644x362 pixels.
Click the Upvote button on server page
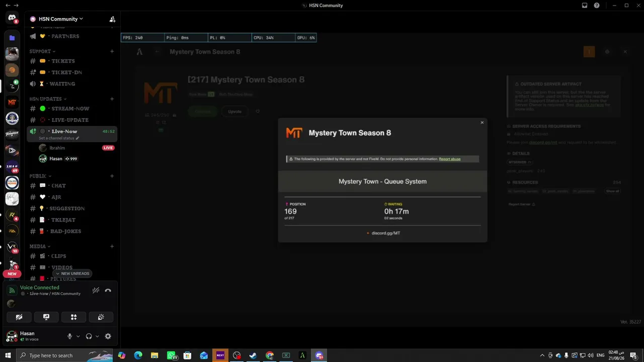(234, 112)
